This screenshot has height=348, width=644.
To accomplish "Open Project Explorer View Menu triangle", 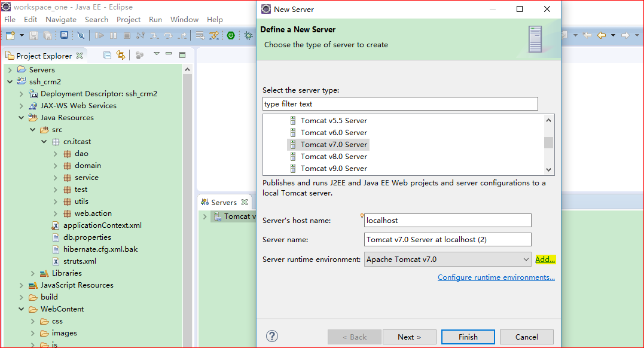I will tap(157, 54).
